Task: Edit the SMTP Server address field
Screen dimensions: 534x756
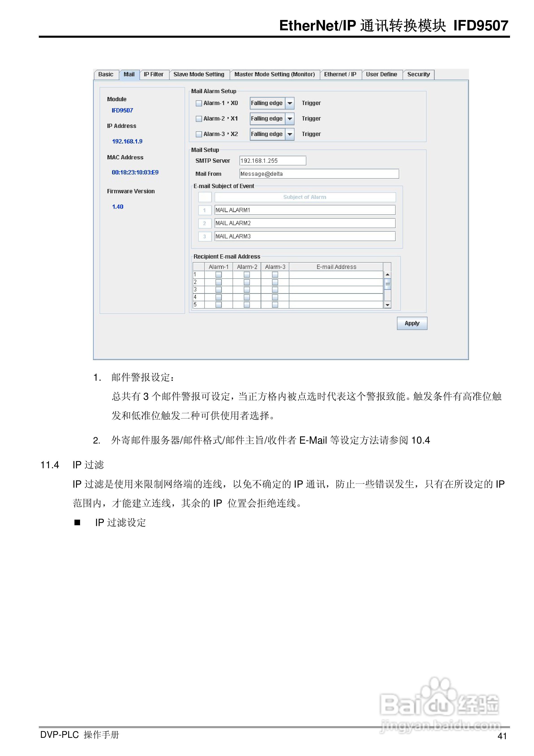Action: click(x=272, y=161)
